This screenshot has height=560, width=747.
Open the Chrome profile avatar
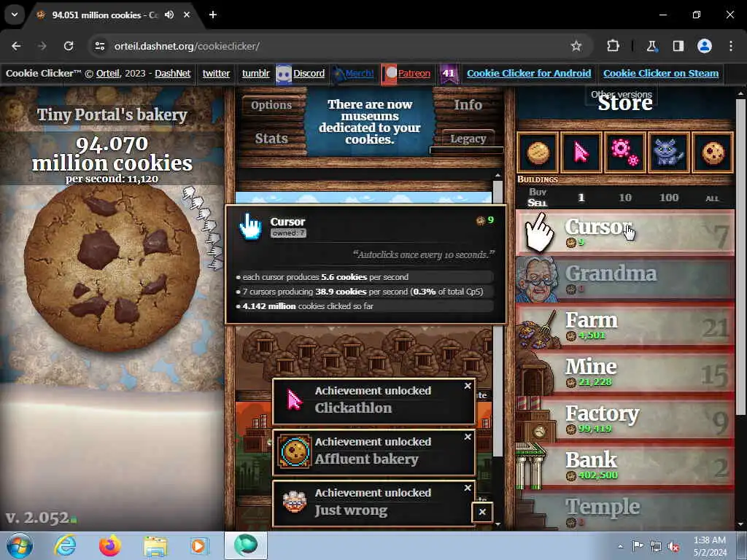click(705, 46)
